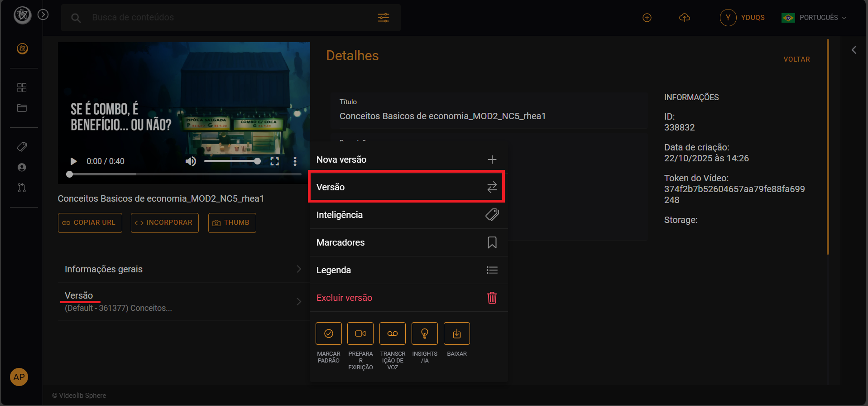Screen dimensions: 868x406
Task: Expand the Versão section row
Action: click(x=183, y=301)
